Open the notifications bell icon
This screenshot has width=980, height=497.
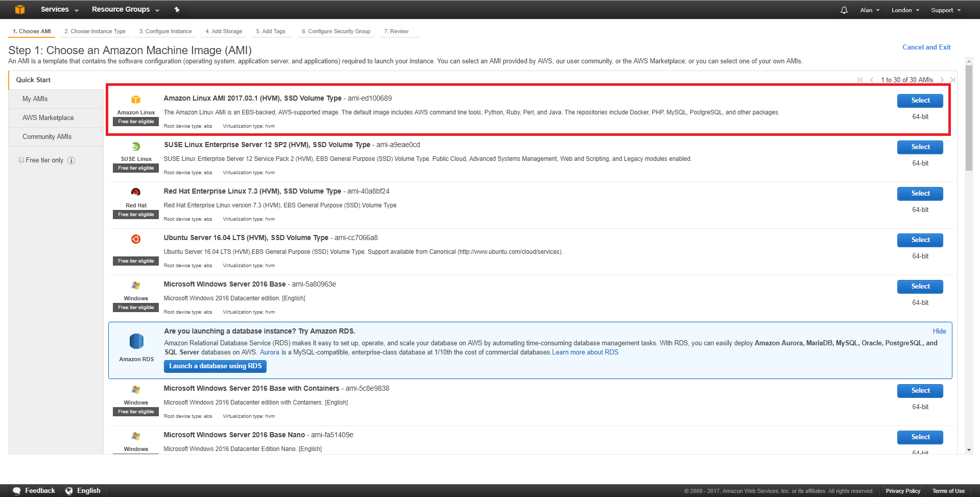[844, 10]
